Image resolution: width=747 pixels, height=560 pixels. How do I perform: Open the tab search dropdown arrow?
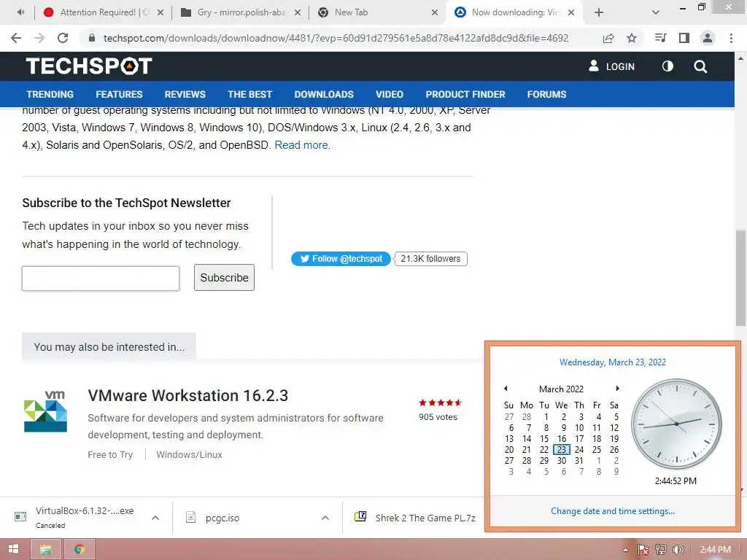click(656, 12)
